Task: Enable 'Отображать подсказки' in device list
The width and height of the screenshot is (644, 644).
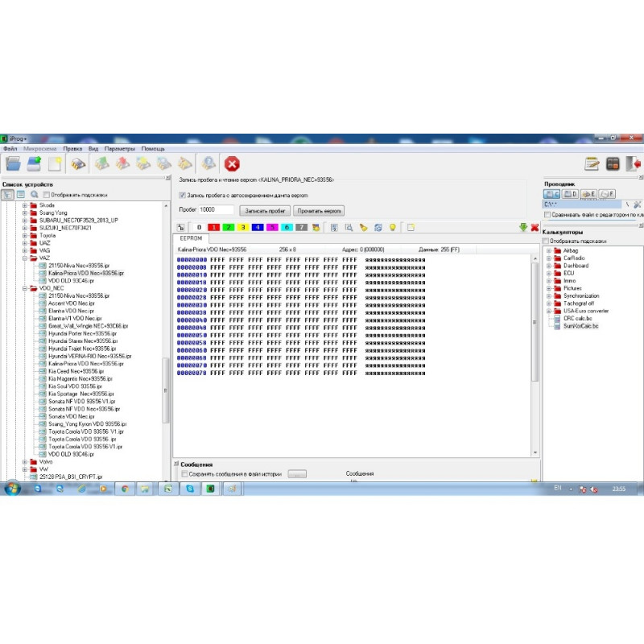Action: pyautogui.click(x=47, y=194)
